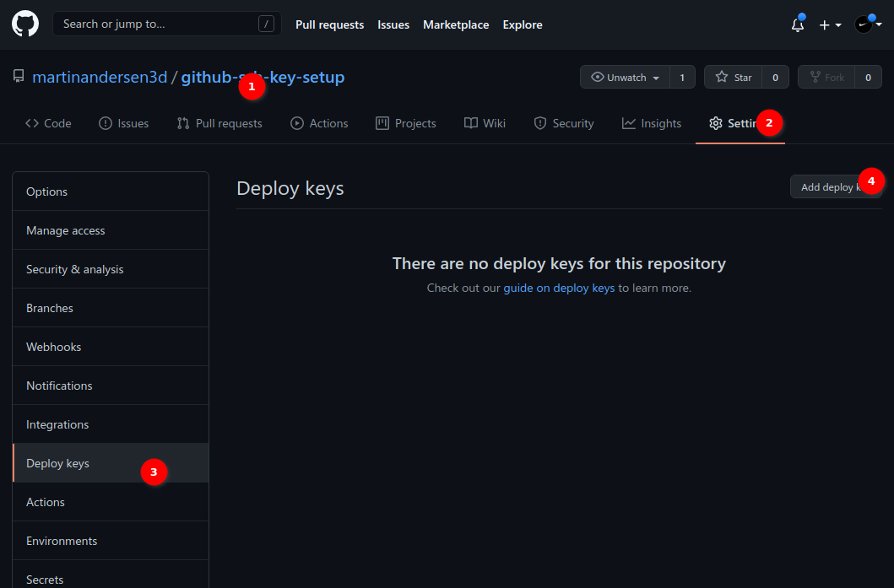Switch to the Projects tab
Image resolution: width=894 pixels, height=588 pixels.
406,123
